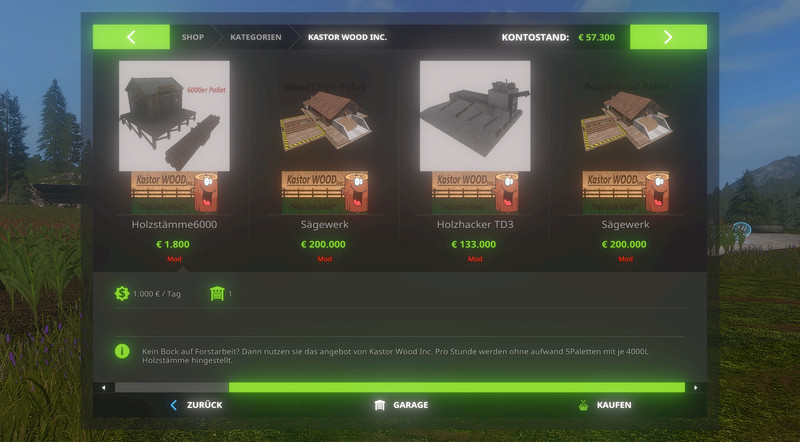The width and height of the screenshot is (800, 442).
Task: Click the scrollbar right arrow
Action: tap(696, 388)
